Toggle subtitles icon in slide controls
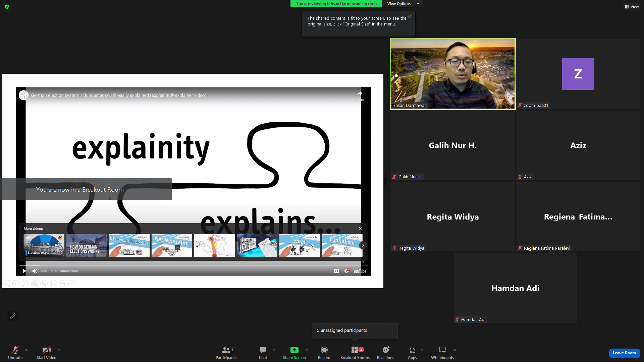 pos(53,284)
